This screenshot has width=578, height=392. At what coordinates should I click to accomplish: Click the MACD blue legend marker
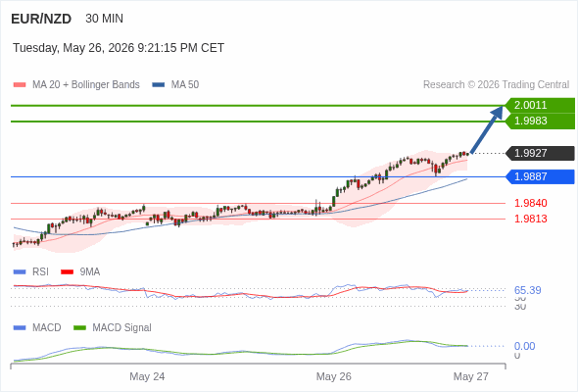tap(20, 328)
